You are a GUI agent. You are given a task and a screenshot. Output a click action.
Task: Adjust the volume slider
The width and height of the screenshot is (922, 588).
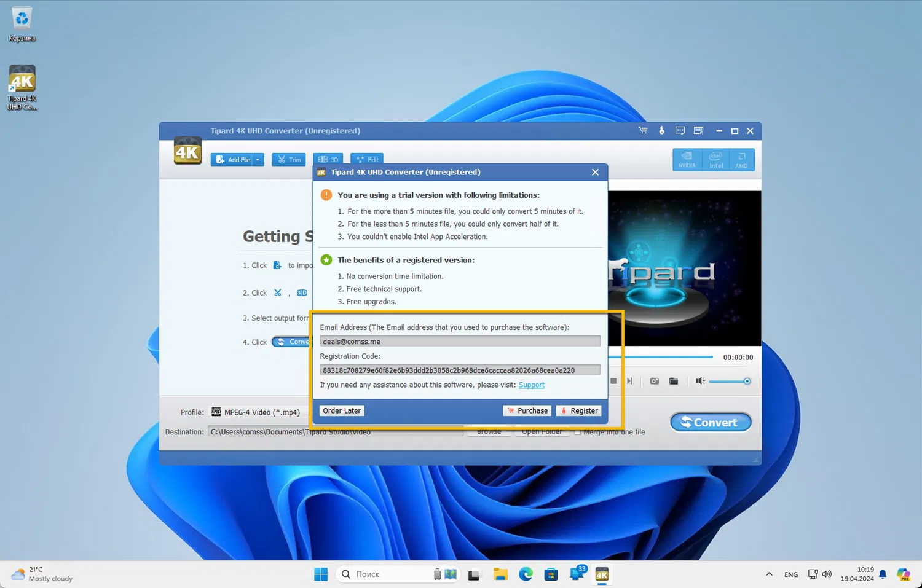click(x=730, y=381)
